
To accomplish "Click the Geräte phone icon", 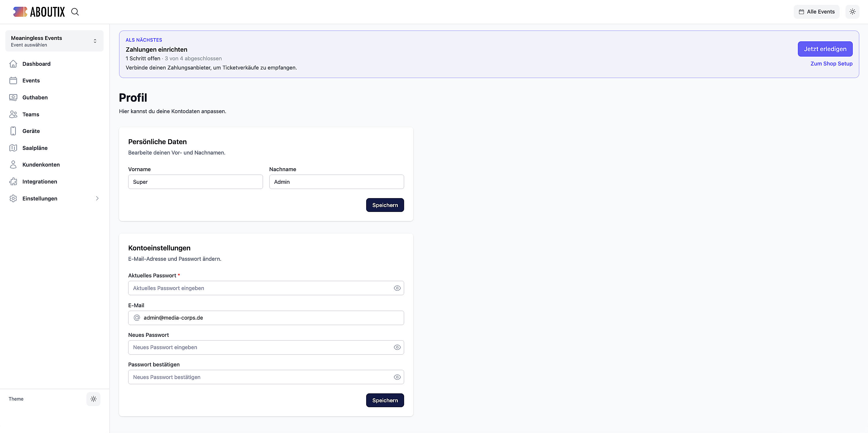I will 13,131.
